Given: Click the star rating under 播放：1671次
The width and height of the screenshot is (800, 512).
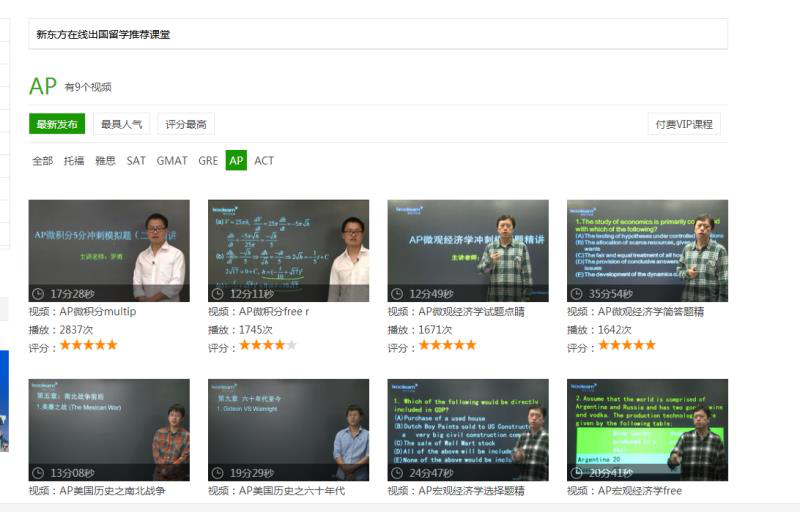Looking at the screenshot, I should [447, 345].
